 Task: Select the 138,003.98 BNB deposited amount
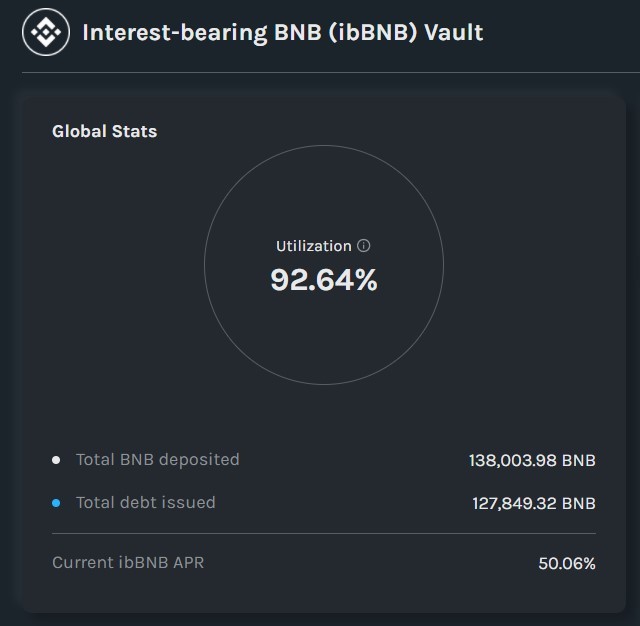tap(532, 461)
